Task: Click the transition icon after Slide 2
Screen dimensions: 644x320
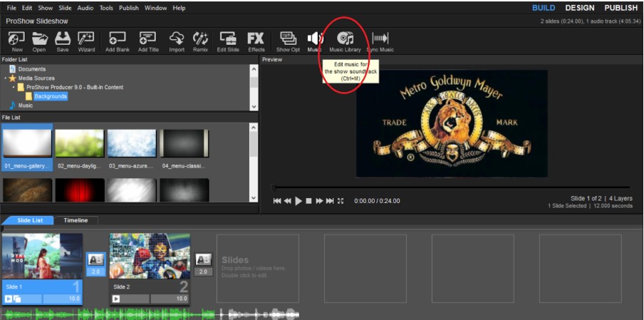Action: tap(203, 260)
